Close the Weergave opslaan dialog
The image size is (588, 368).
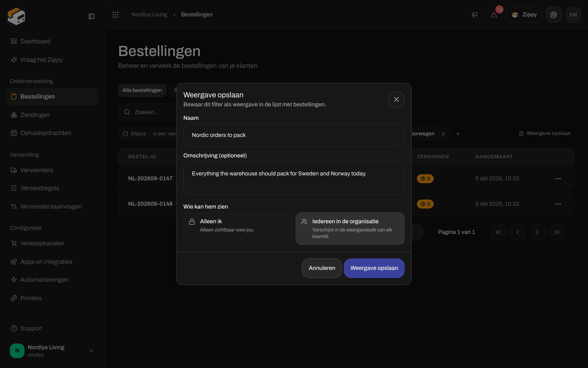point(396,99)
